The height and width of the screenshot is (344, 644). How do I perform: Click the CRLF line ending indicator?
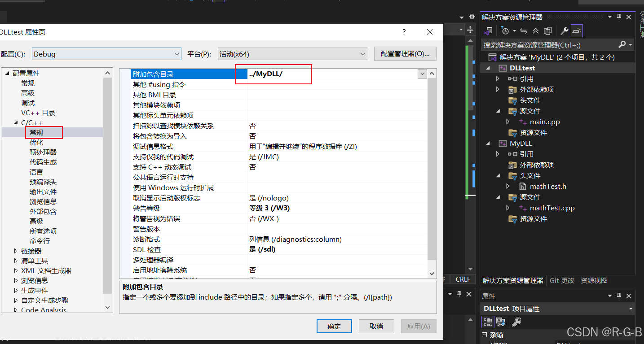pyautogui.click(x=463, y=279)
